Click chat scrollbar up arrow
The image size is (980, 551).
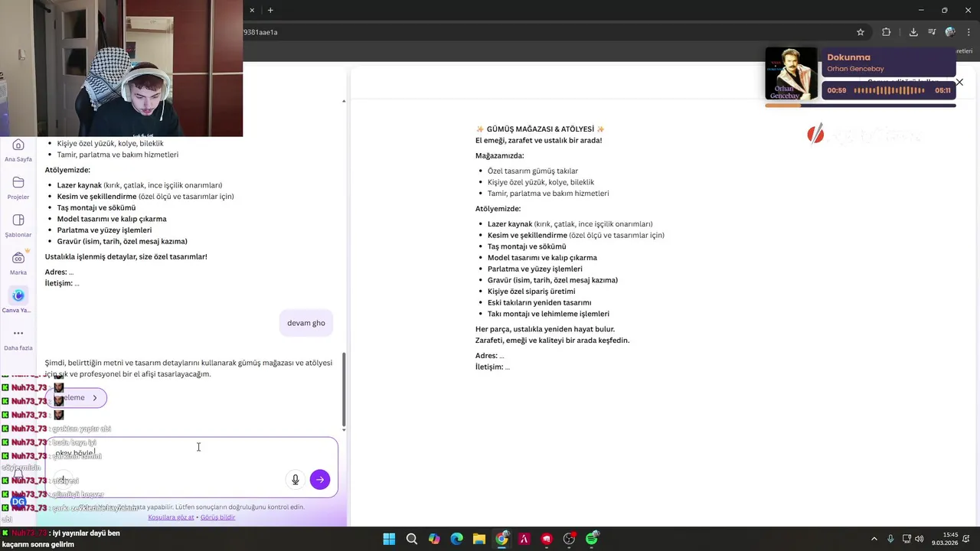(x=344, y=101)
